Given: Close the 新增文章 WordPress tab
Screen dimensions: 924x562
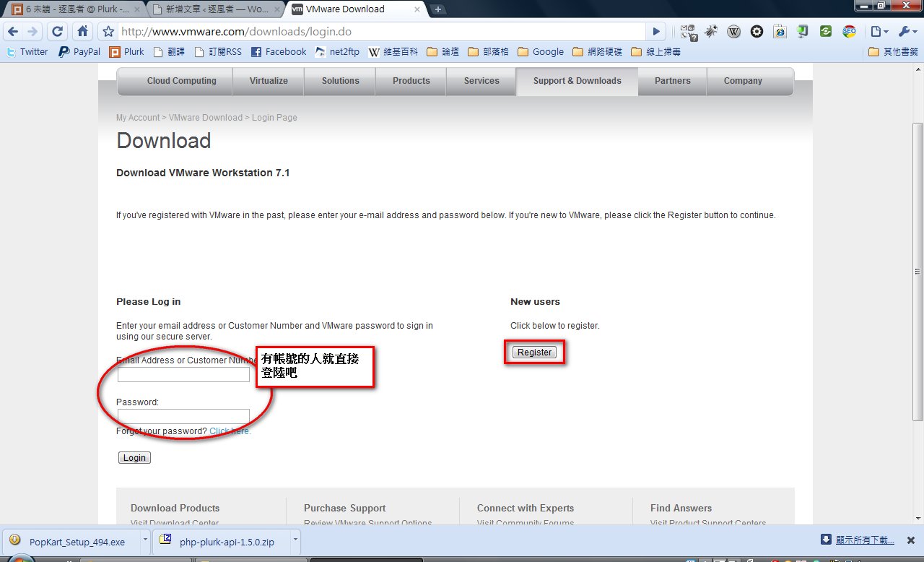Looking at the screenshot, I should pos(278,9).
